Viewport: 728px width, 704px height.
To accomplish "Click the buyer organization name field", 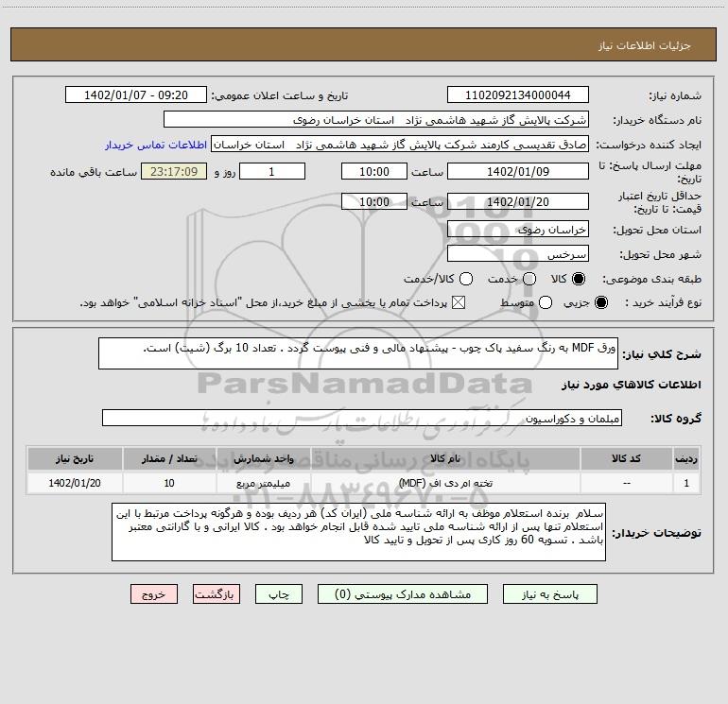I will tap(376, 119).
